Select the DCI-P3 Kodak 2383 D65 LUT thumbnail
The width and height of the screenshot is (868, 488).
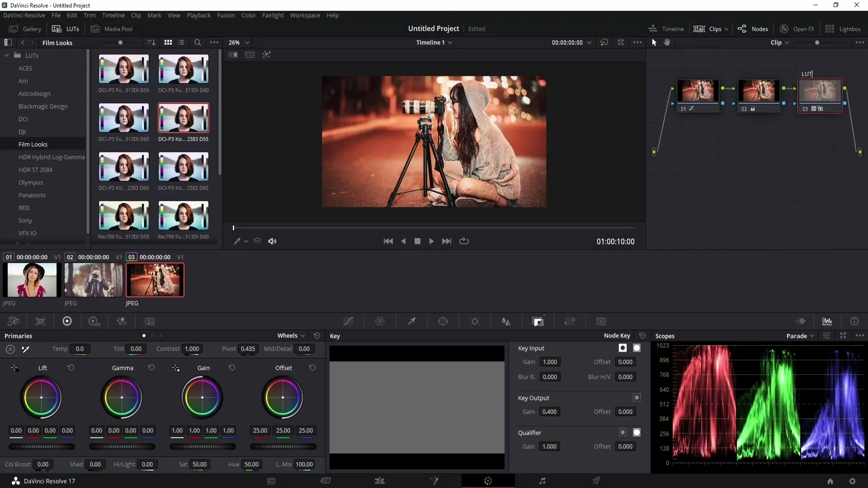click(x=184, y=167)
